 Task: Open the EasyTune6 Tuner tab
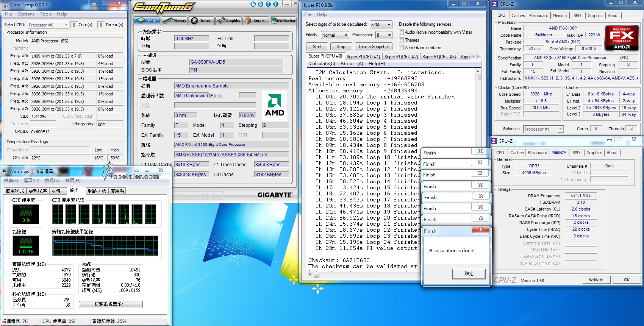click(202, 20)
